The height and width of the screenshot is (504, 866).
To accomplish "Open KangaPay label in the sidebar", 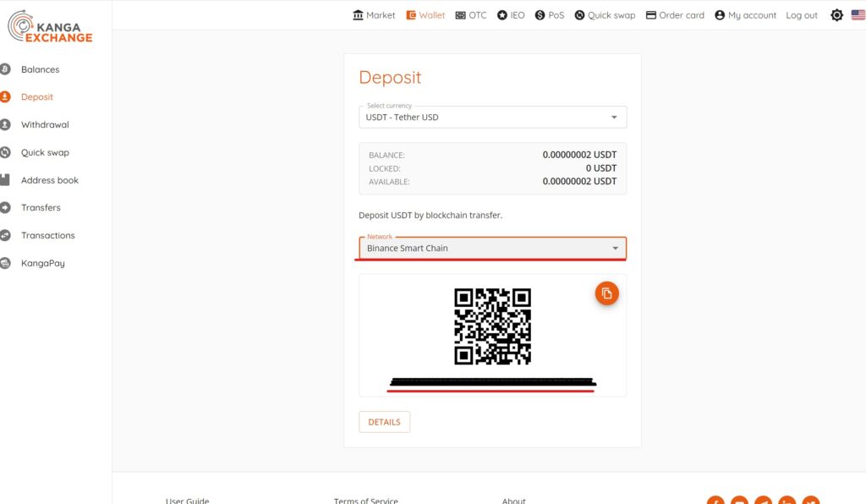I will pyautogui.click(x=42, y=263).
